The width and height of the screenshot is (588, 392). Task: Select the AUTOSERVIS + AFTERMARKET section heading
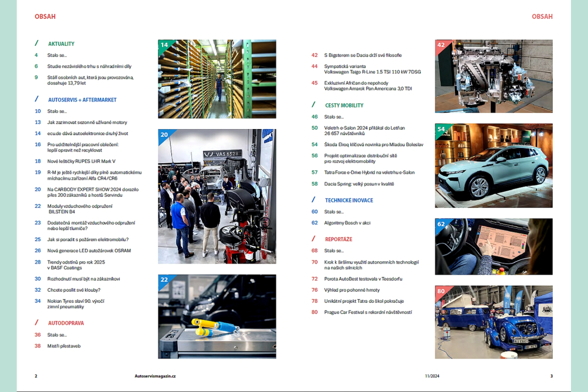pyautogui.click(x=82, y=100)
